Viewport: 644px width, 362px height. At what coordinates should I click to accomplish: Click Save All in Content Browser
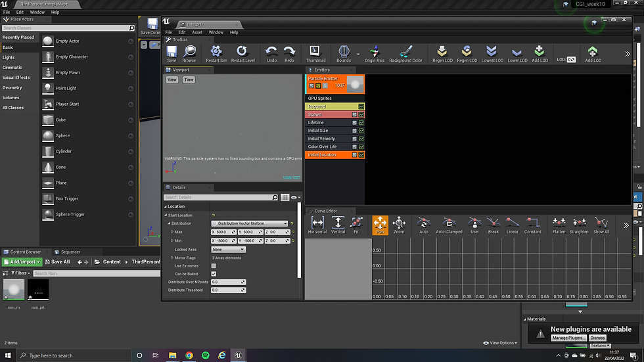(x=58, y=262)
